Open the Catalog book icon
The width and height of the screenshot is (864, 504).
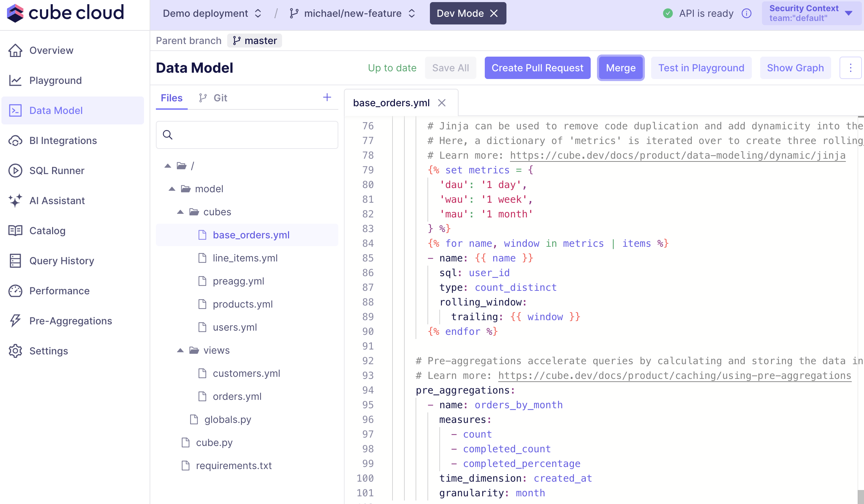coord(15,231)
